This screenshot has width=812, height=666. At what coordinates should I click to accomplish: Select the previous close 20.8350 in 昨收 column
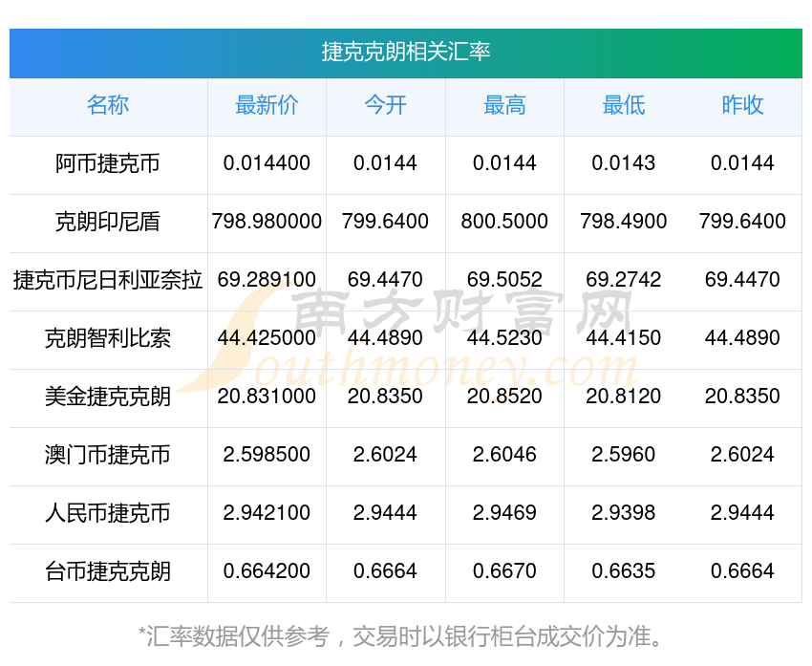pyautogui.click(x=742, y=397)
